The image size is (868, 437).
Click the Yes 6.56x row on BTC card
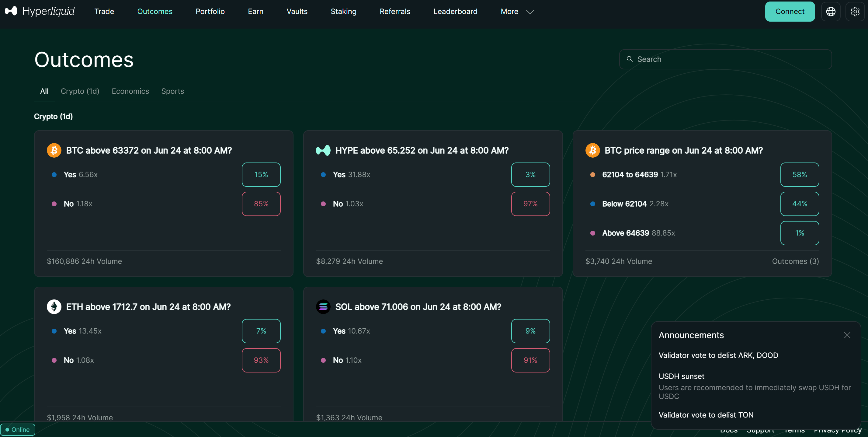tap(164, 175)
